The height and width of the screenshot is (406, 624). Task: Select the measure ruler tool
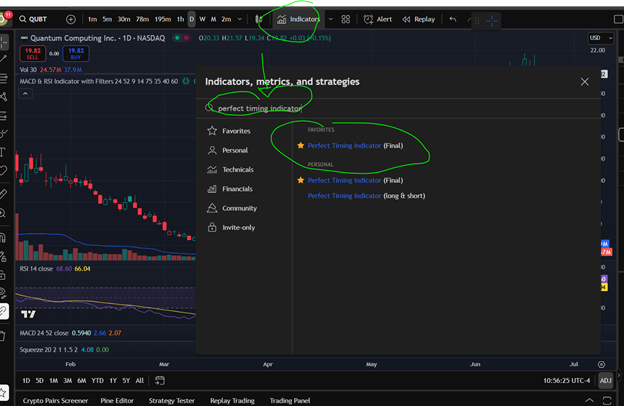[x=3, y=194]
